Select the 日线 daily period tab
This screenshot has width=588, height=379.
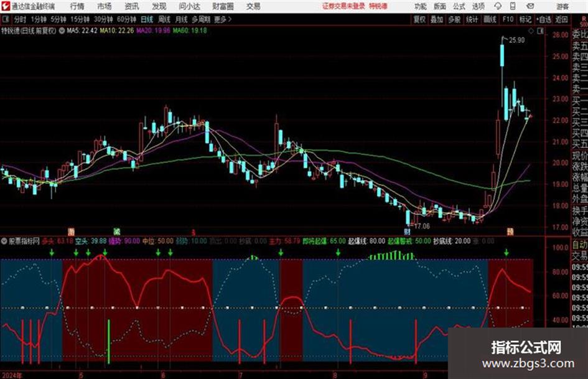click(147, 19)
